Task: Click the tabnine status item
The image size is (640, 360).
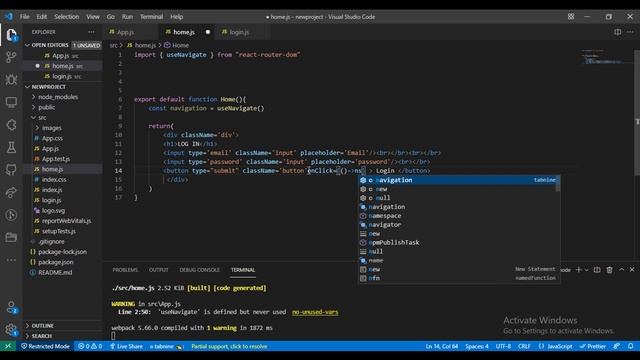Action: 166,346
